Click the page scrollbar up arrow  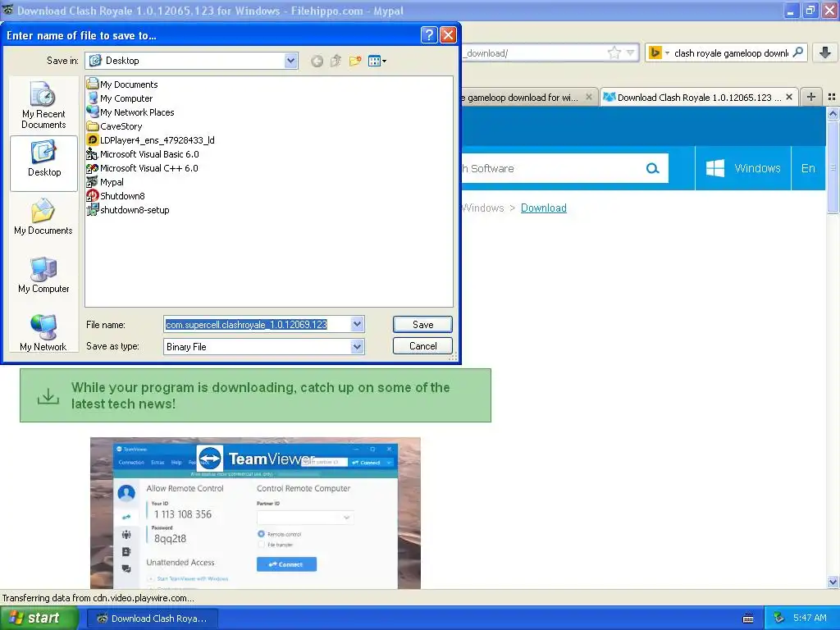(833, 113)
